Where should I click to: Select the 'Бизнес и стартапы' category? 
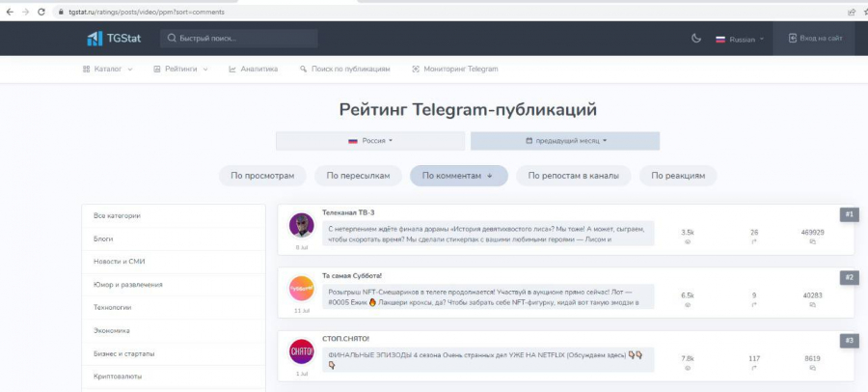(x=174, y=353)
